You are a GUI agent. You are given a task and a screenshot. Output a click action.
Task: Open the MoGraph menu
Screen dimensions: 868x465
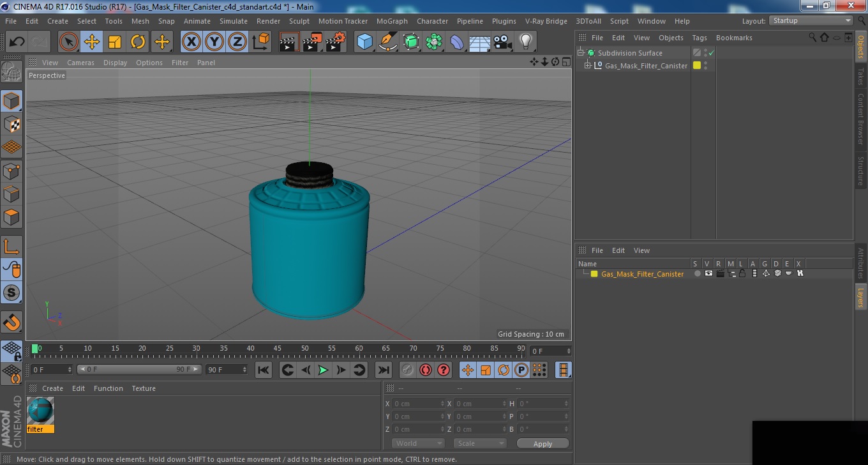(x=392, y=21)
